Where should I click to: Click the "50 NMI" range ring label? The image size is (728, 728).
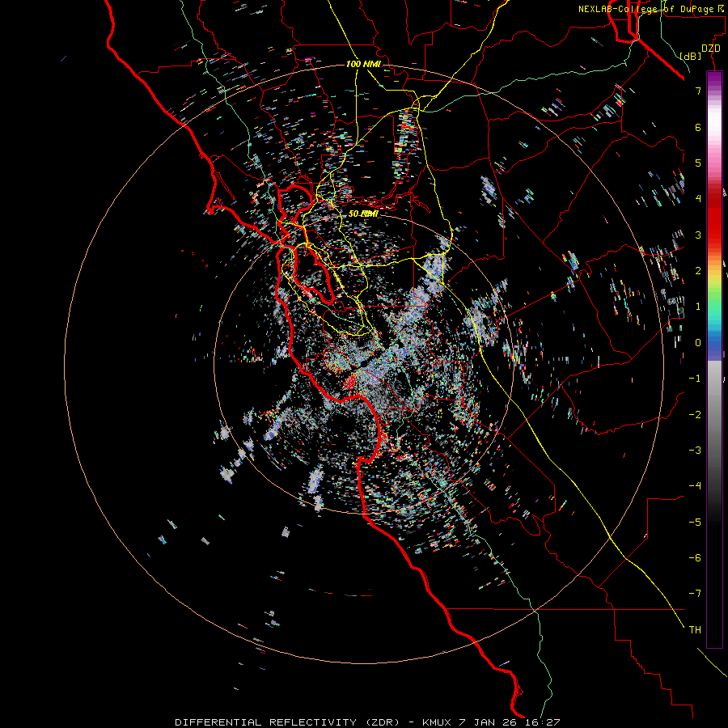(x=363, y=214)
